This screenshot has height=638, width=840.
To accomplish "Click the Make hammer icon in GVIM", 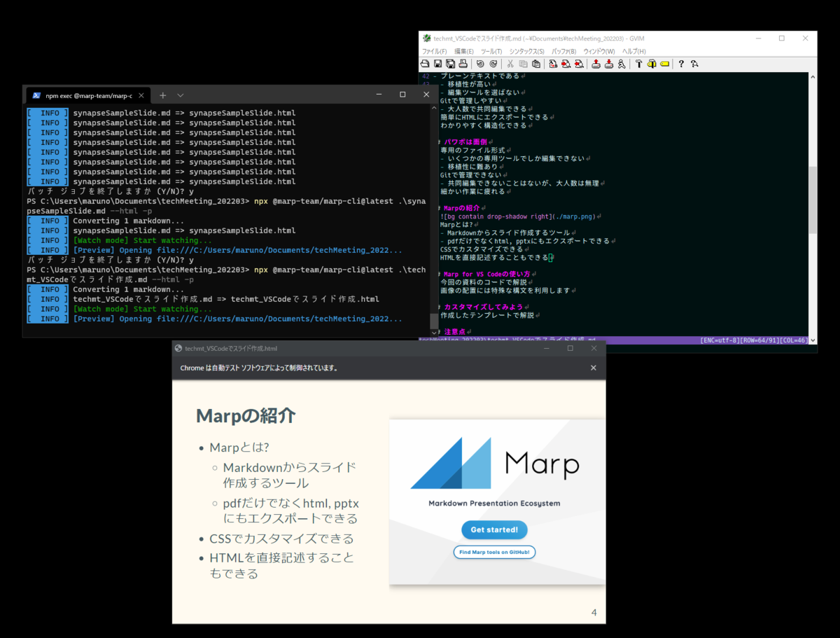I will pos(638,64).
